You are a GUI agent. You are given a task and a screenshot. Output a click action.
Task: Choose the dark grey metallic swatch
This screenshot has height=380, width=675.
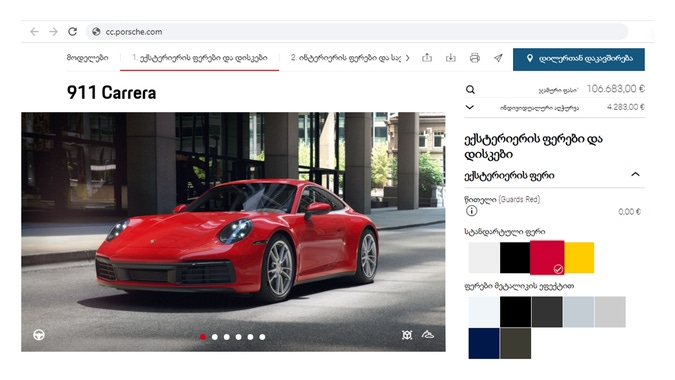coord(547,312)
